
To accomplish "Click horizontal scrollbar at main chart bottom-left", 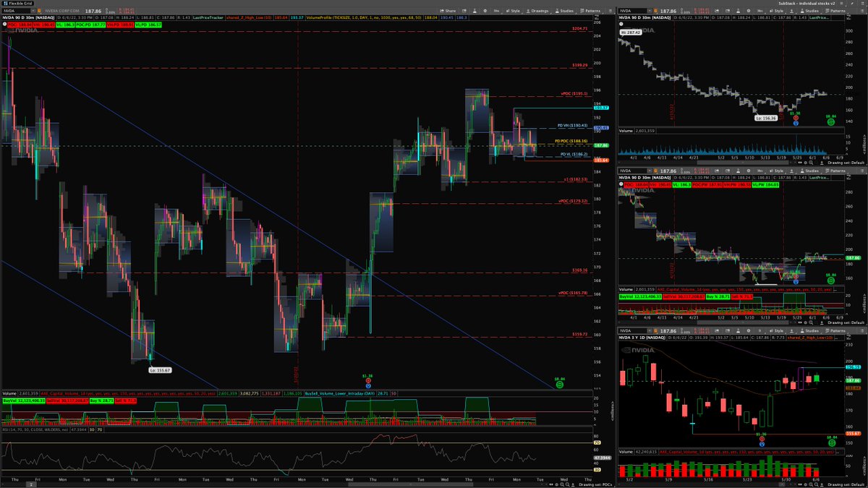I will tap(31, 484).
